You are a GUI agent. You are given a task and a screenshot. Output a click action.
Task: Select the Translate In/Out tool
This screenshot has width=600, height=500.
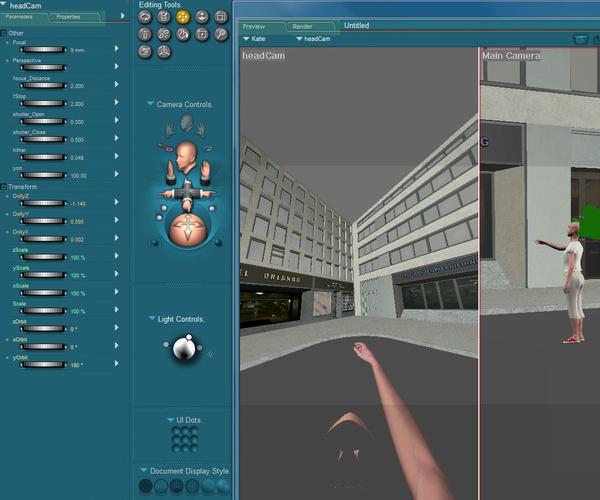tap(202, 17)
